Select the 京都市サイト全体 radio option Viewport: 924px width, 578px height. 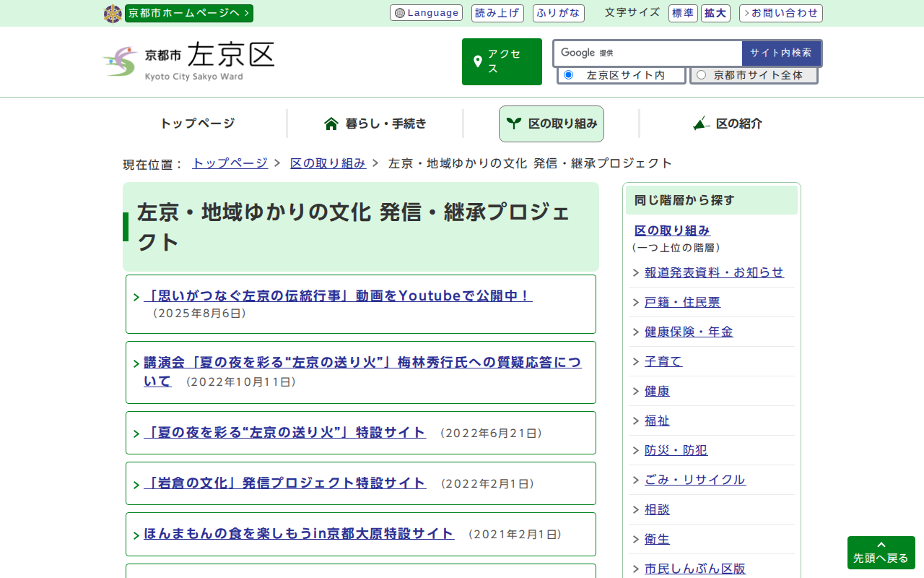[x=701, y=75]
